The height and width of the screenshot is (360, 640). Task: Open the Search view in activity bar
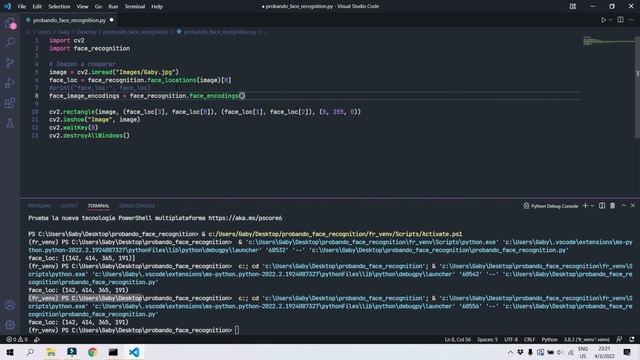point(10,42)
